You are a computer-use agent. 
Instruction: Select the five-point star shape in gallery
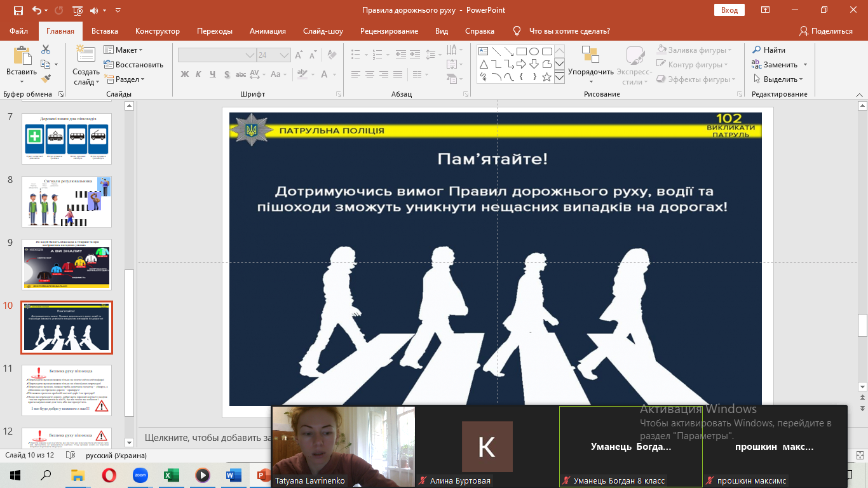[546, 76]
